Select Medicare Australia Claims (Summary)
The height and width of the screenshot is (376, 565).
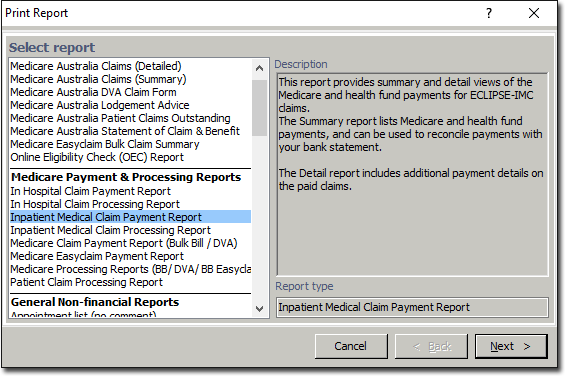[x=98, y=79]
